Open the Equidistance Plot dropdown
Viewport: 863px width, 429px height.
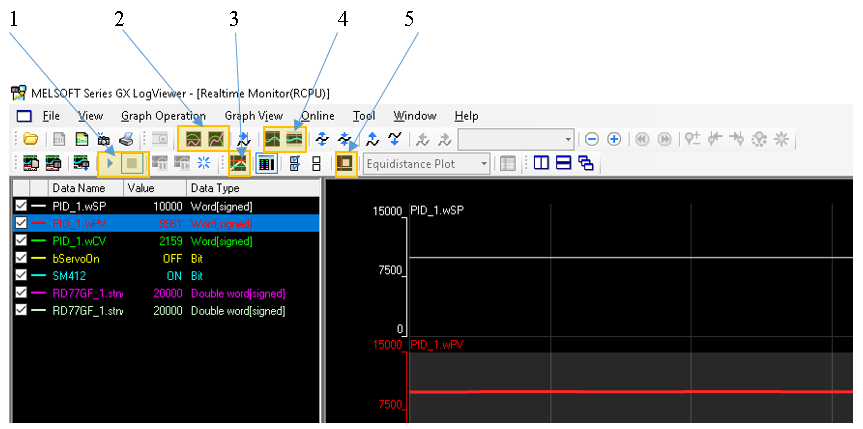coord(484,164)
